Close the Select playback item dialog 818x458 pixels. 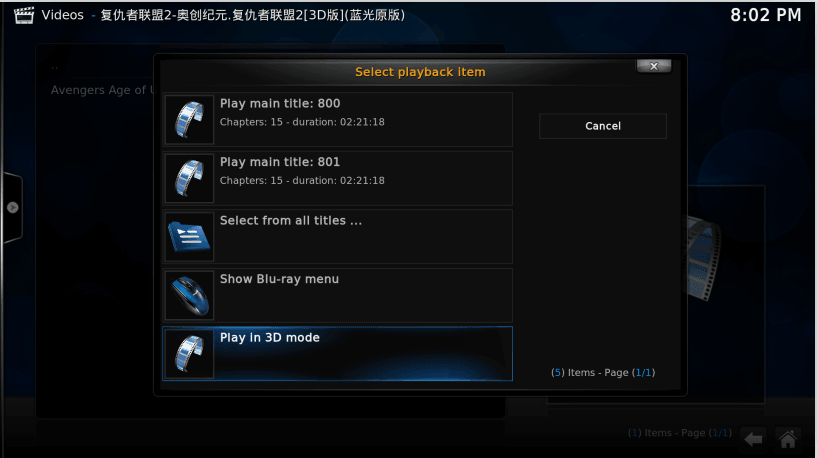[x=654, y=66]
